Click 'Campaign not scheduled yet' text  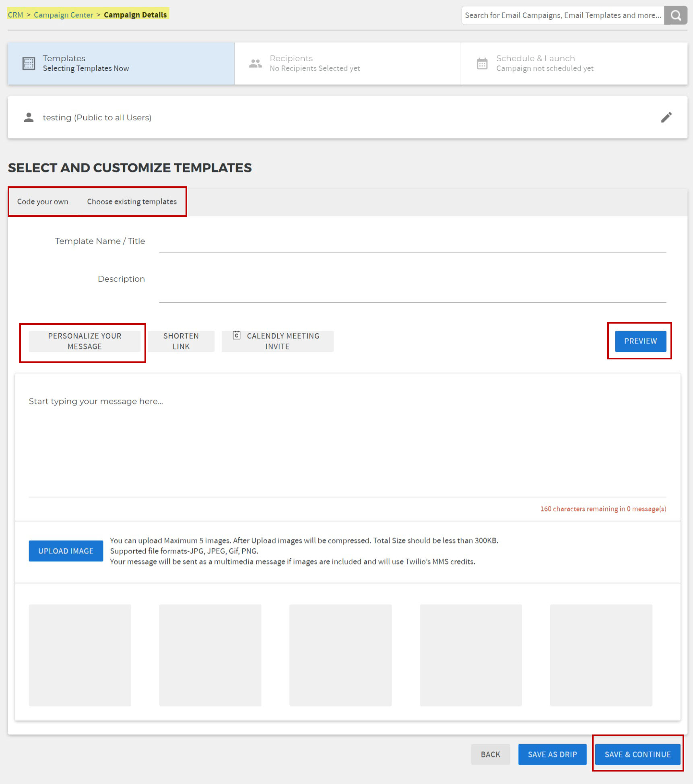(x=545, y=68)
